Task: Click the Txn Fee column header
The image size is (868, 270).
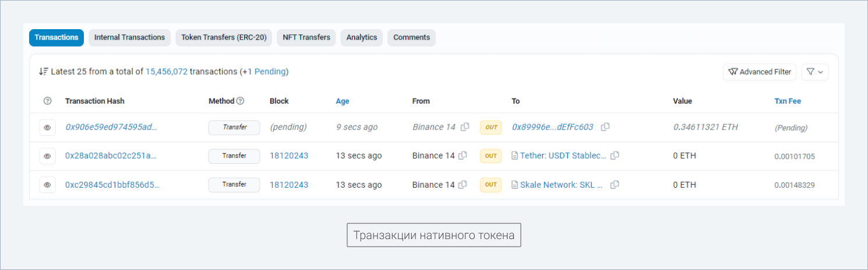Action: point(788,101)
